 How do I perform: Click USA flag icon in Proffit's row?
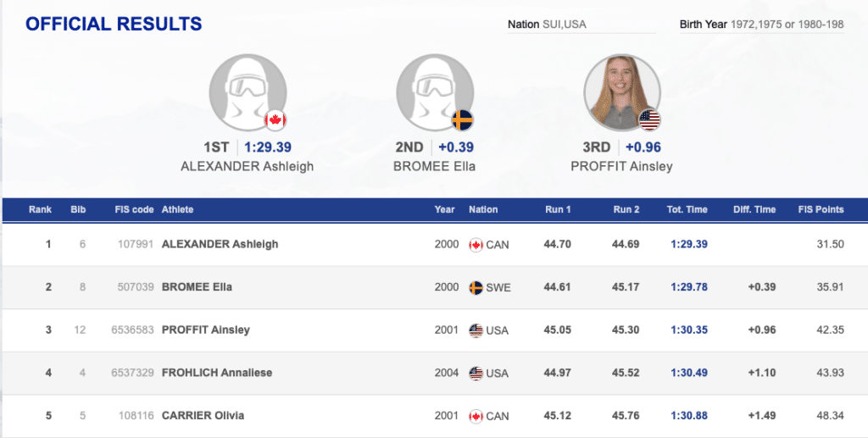[476, 330]
